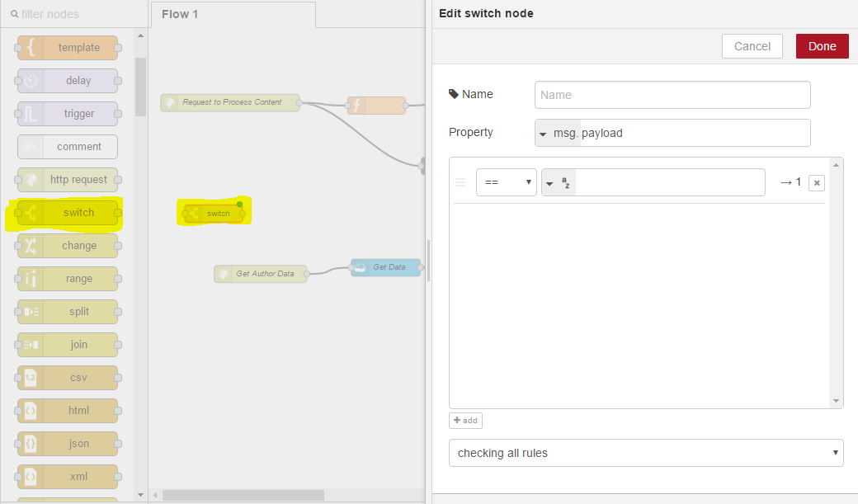Select the comment node in palette
Viewport: 858px width, 504px height.
68,147
